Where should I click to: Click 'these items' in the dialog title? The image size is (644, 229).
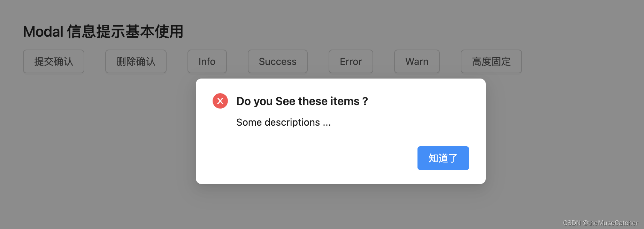tap(329, 101)
